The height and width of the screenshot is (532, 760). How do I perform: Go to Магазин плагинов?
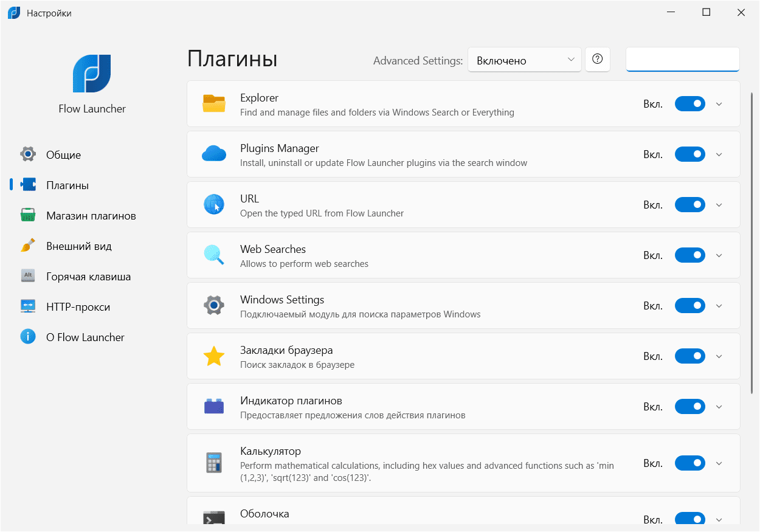point(91,215)
